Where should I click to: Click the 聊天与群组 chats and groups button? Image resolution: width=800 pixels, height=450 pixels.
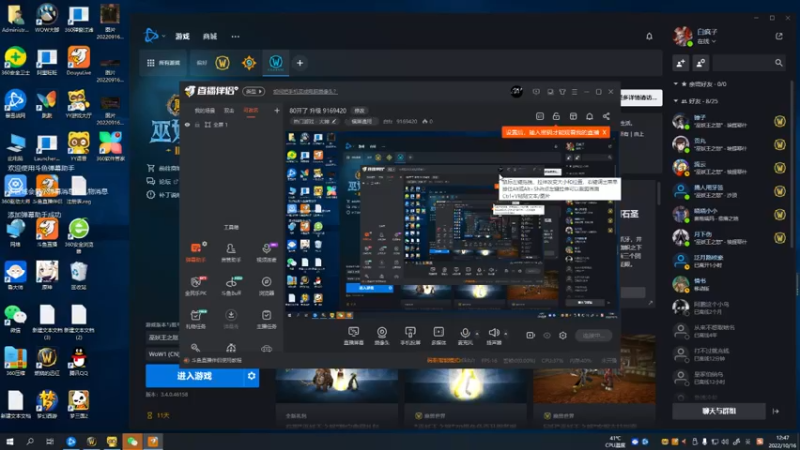coord(718,411)
